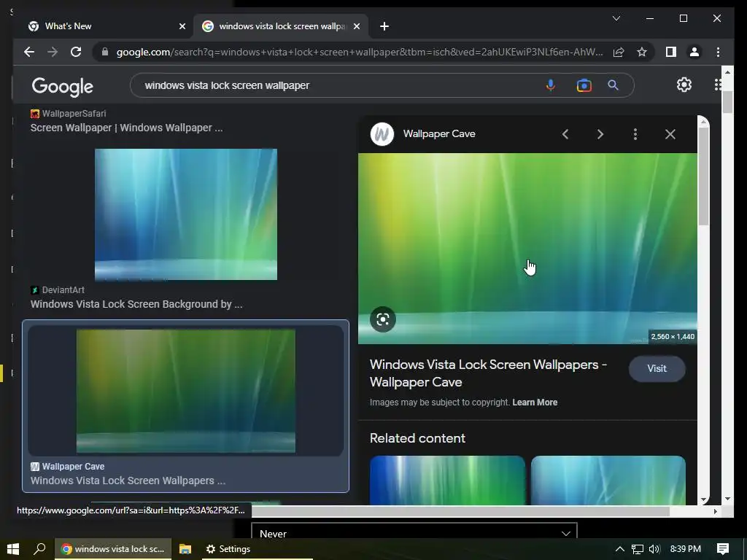Open a new browser tab

click(x=384, y=26)
